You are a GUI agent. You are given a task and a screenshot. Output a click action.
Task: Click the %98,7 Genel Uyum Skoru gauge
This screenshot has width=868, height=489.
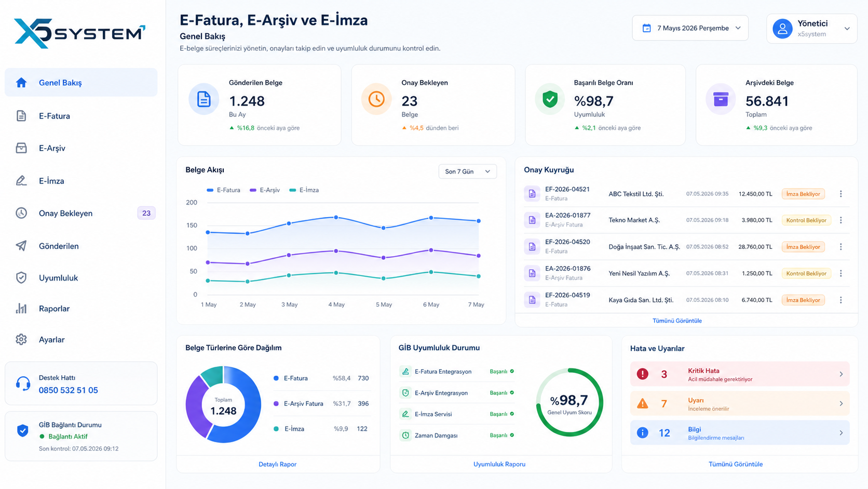(569, 403)
